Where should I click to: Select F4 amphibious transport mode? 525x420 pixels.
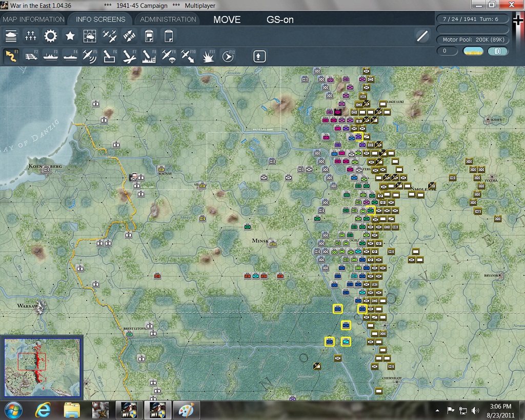(x=70, y=56)
